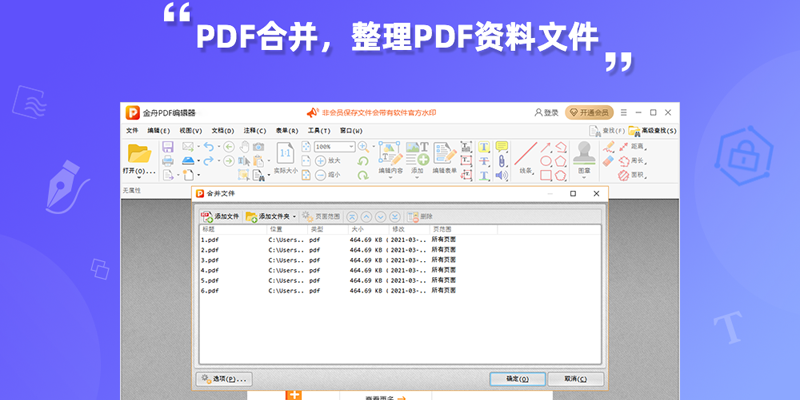The image size is (800, 400).
Task: Select the 周长 perimeter measure tool
Action: tap(631, 161)
